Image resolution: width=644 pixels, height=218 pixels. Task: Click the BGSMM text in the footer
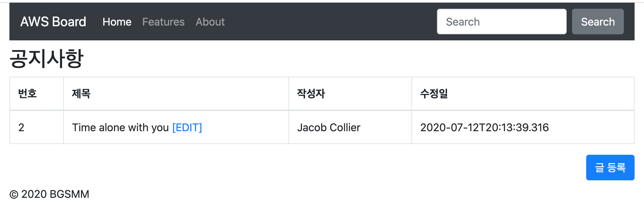click(x=69, y=194)
